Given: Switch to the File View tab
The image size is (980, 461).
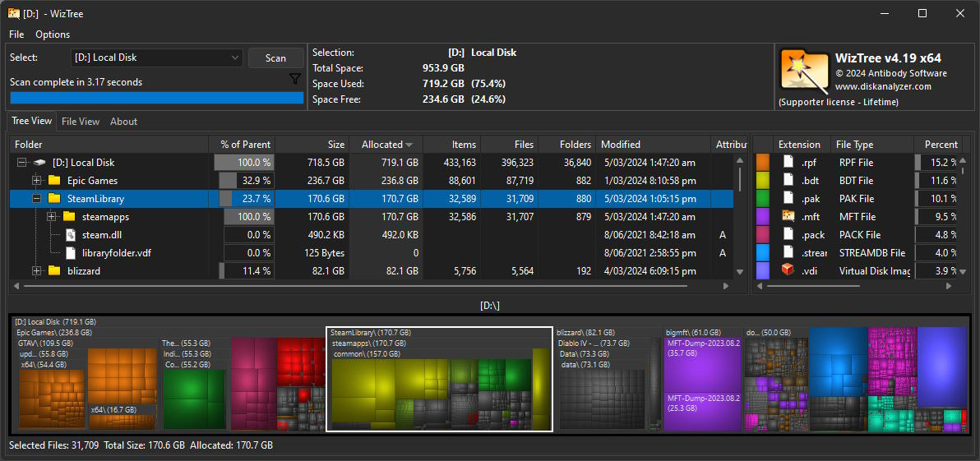Looking at the screenshot, I should (81, 122).
